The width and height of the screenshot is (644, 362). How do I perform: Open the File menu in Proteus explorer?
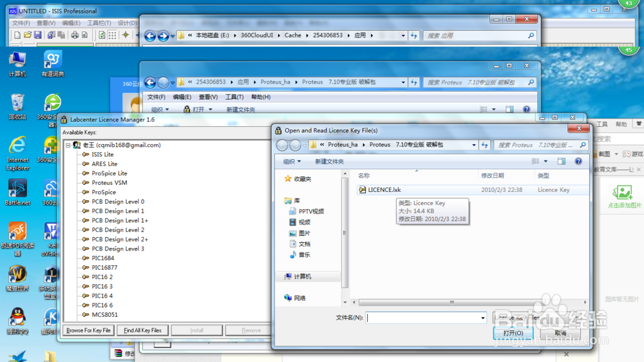coord(156,97)
